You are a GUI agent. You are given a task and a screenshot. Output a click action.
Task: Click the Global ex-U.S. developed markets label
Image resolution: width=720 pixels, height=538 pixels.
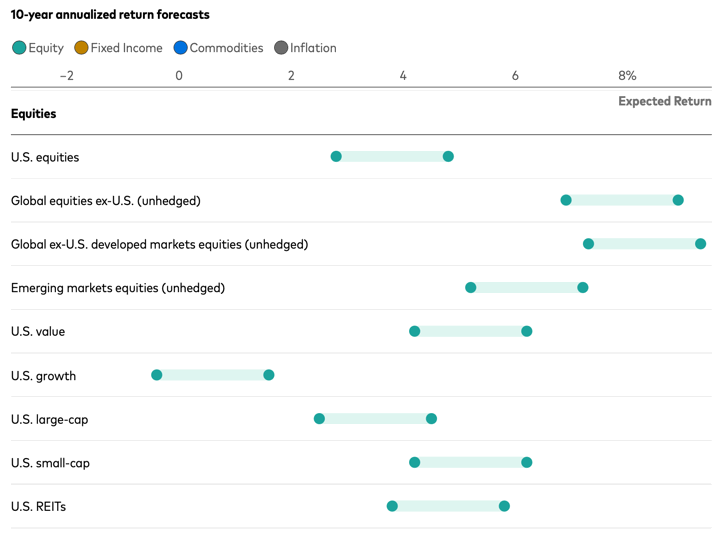click(159, 244)
